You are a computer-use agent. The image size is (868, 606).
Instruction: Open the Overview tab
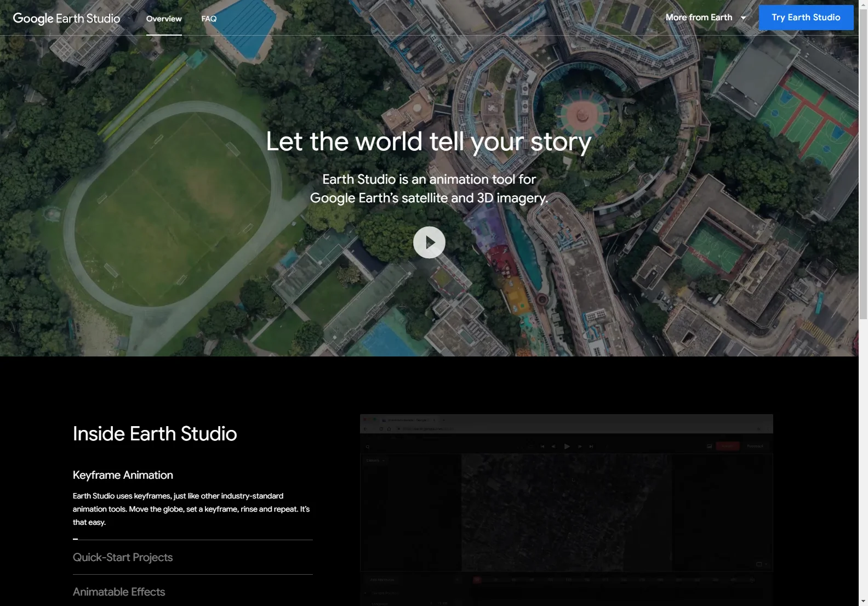coord(164,19)
